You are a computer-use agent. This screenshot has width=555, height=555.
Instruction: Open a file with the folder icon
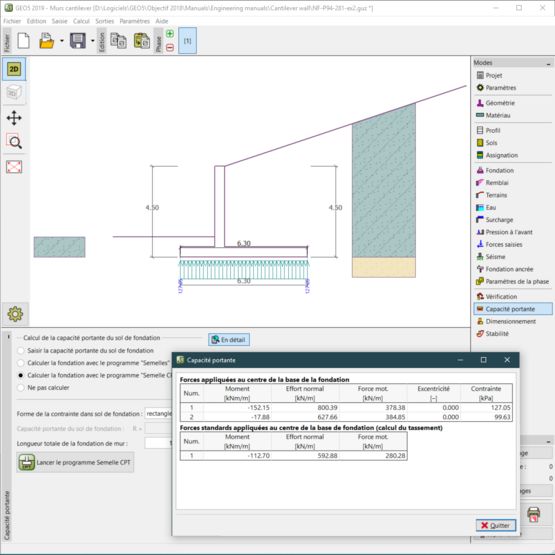[x=46, y=40]
